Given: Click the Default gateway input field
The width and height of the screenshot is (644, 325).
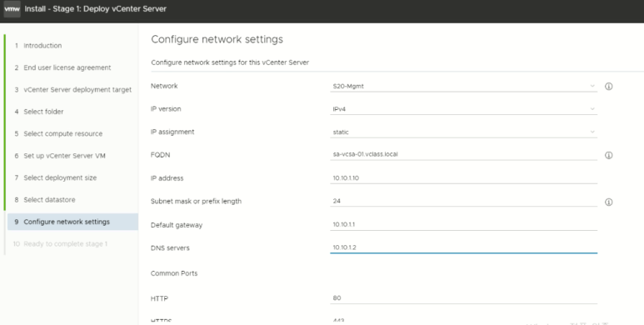Looking at the screenshot, I should click(x=463, y=225).
